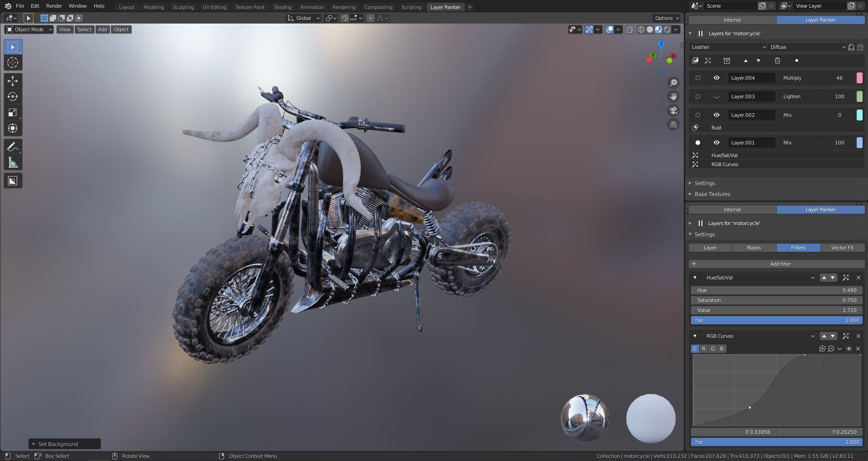This screenshot has height=461, width=868.
Task: Select the Move tool
Action: [x=13, y=81]
